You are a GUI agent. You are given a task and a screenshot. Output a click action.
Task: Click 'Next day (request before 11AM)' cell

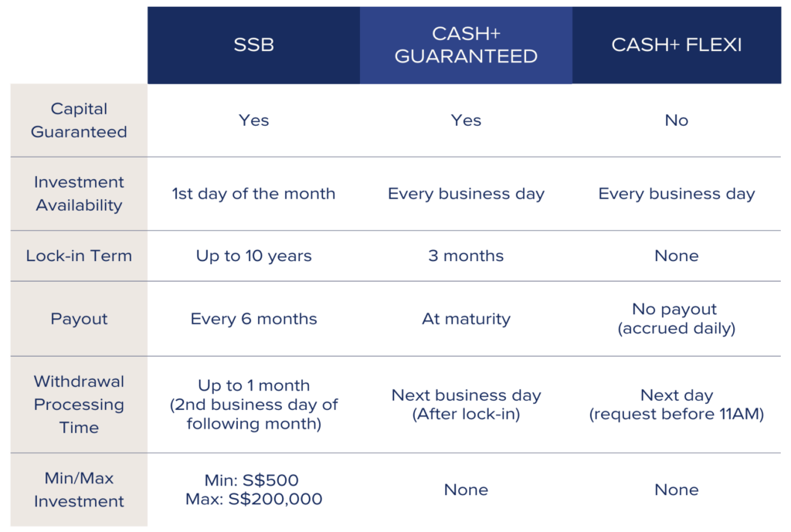pos(677,405)
